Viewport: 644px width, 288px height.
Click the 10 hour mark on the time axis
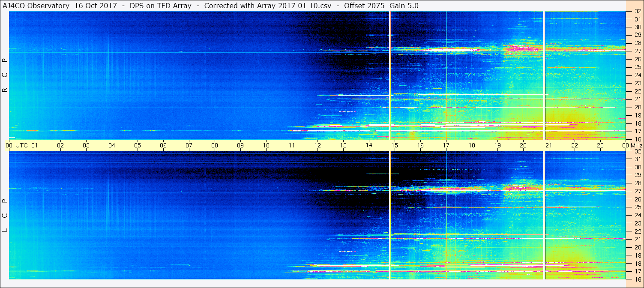coord(266,145)
